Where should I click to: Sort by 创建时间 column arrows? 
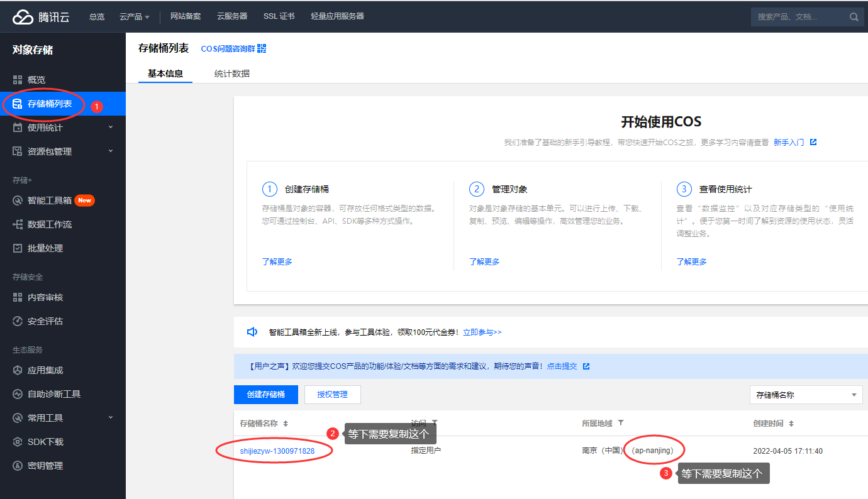click(x=791, y=424)
